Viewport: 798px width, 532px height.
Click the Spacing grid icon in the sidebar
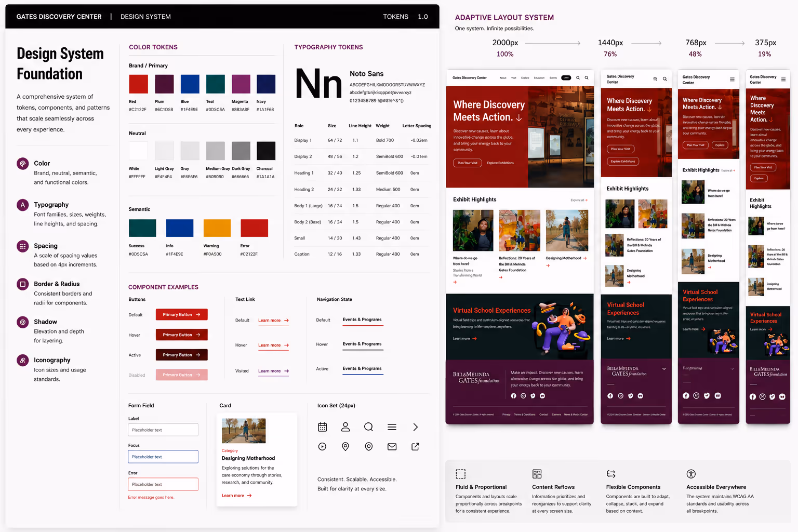pos(22,246)
